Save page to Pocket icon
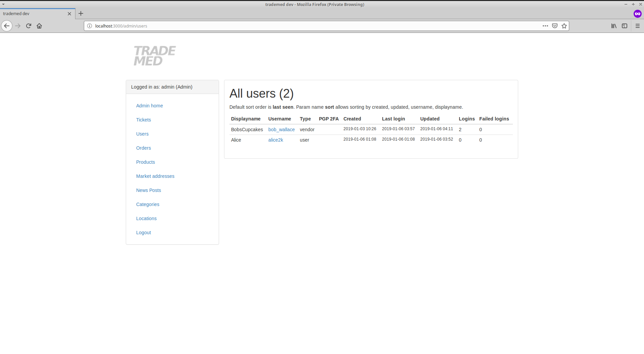Viewport: 644px width, 354px height. pos(555,26)
